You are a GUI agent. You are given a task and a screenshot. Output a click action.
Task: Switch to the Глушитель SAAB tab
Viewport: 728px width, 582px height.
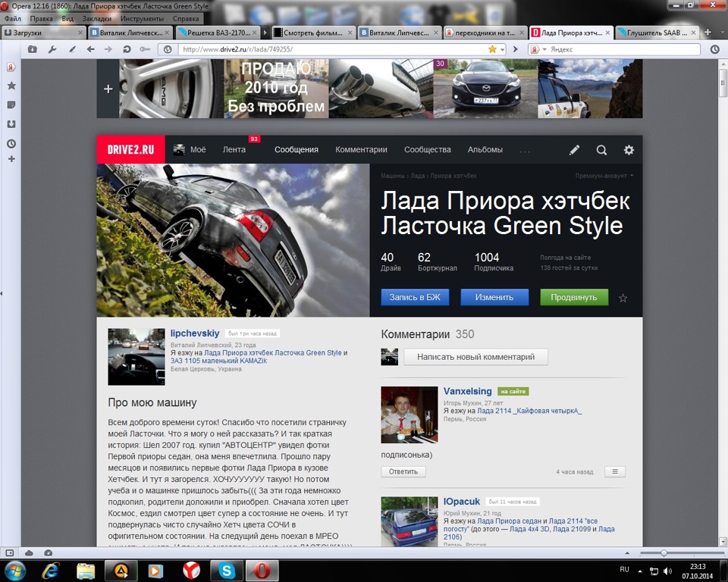pyautogui.click(x=657, y=33)
